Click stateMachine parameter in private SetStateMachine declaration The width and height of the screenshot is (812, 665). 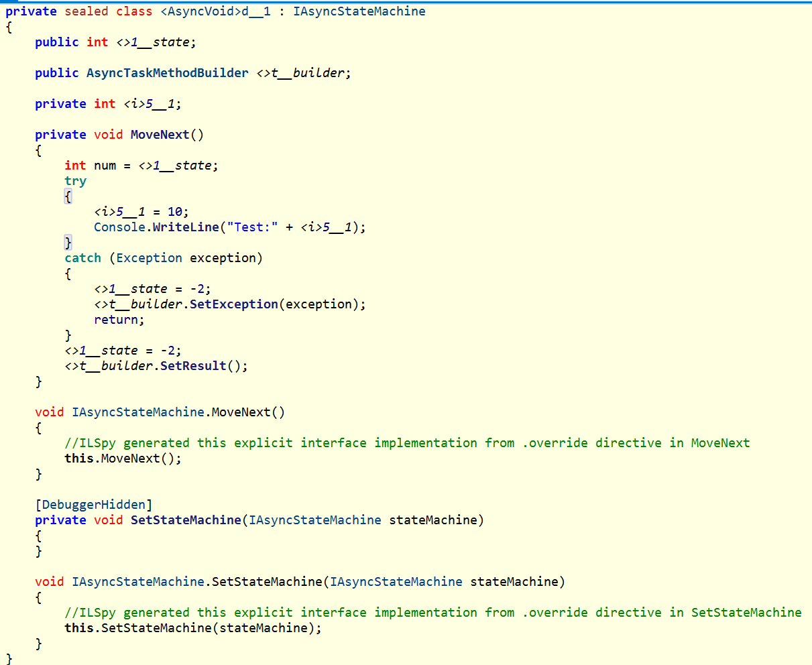tap(433, 520)
